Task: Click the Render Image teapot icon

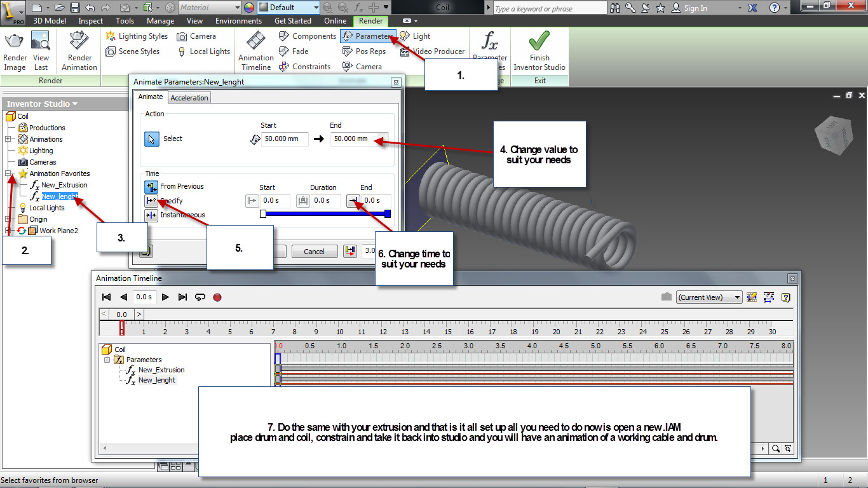Action: click(x=15, y=41)
